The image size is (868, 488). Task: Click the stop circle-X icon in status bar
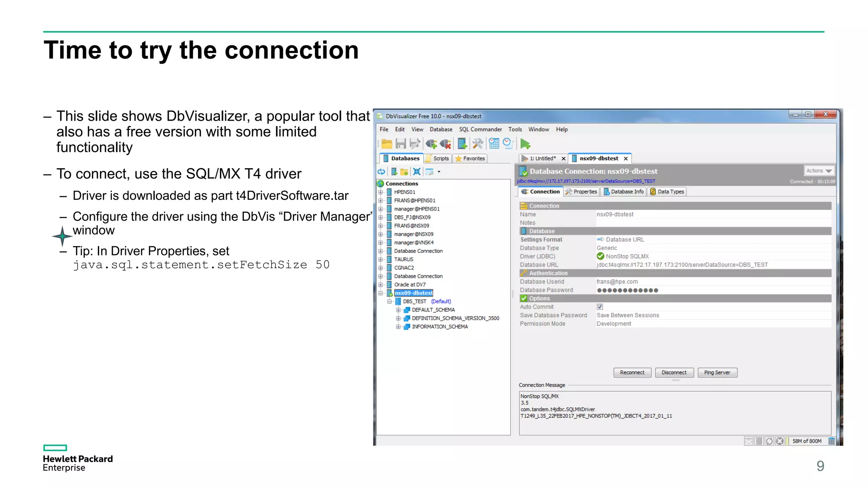pyautogui.click(x=779, y=441)
